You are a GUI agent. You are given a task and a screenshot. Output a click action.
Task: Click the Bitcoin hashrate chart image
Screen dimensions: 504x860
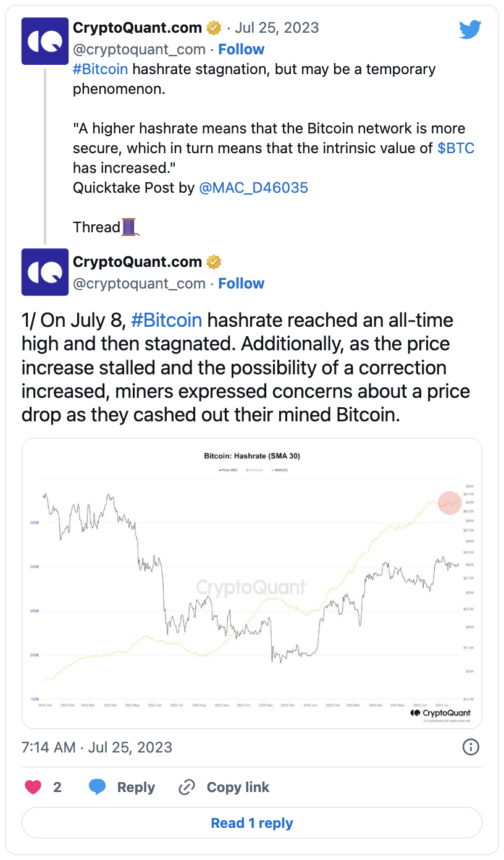pos(251,581)
